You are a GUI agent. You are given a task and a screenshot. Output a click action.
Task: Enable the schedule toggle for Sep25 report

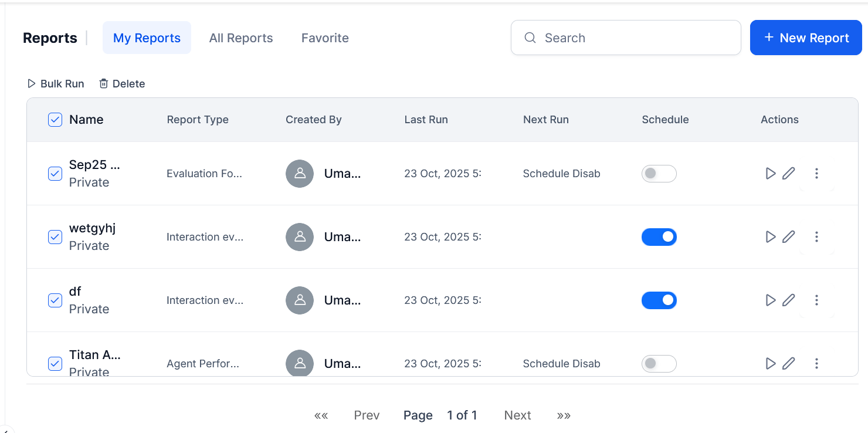(659, 174)
